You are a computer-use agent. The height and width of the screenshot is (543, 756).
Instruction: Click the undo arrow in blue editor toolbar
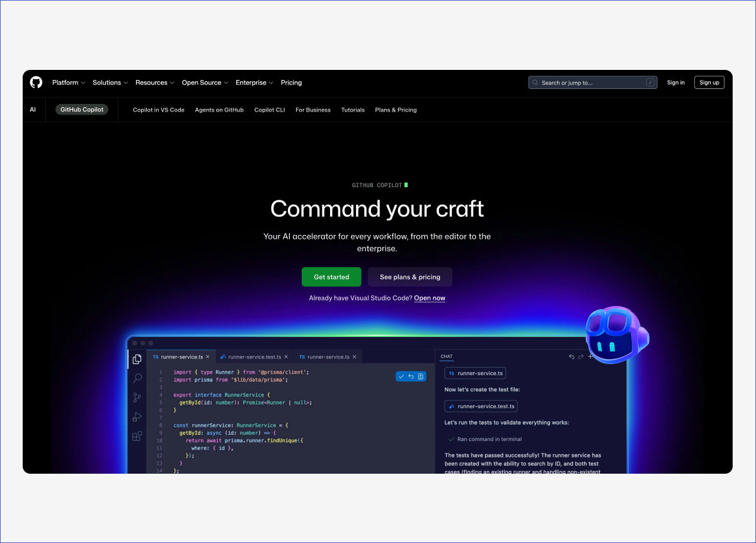(x=411, y=376)
